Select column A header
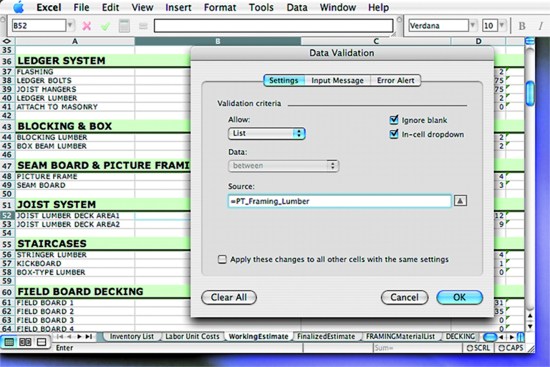This screenshot has height=367, width=550. (75, 41)
